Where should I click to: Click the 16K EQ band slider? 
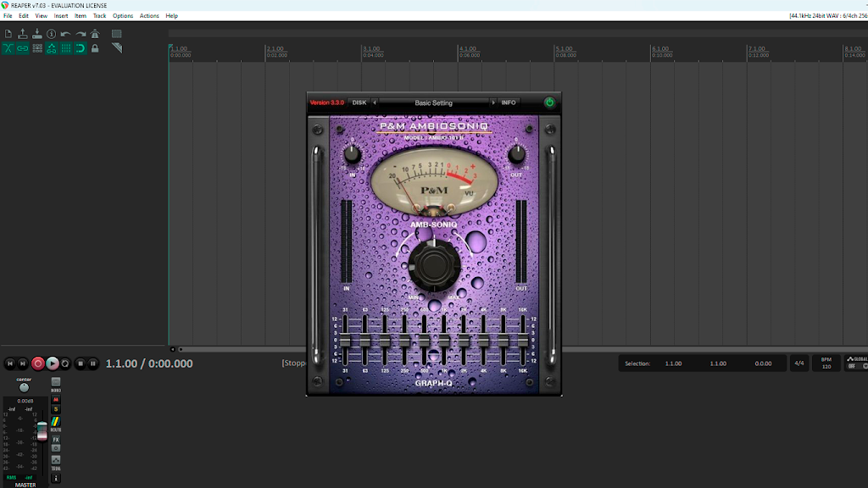click(x=523, y=341)
